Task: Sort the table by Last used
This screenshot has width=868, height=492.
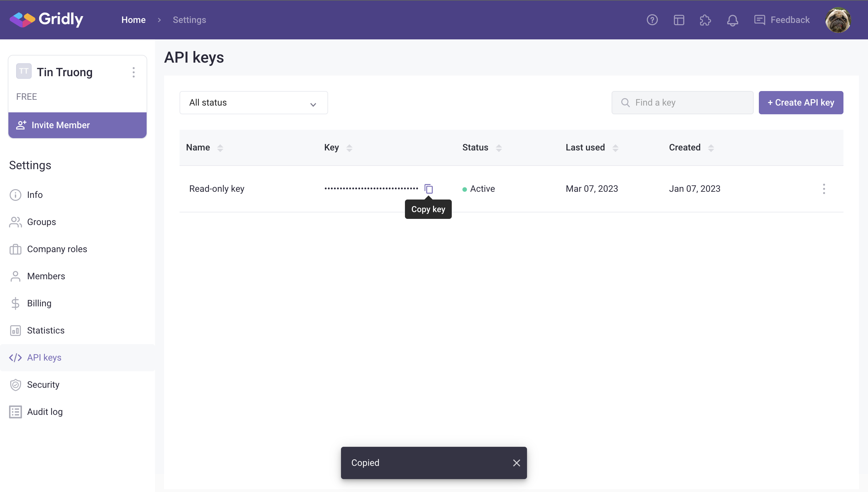Action: (x=615, y=148)
